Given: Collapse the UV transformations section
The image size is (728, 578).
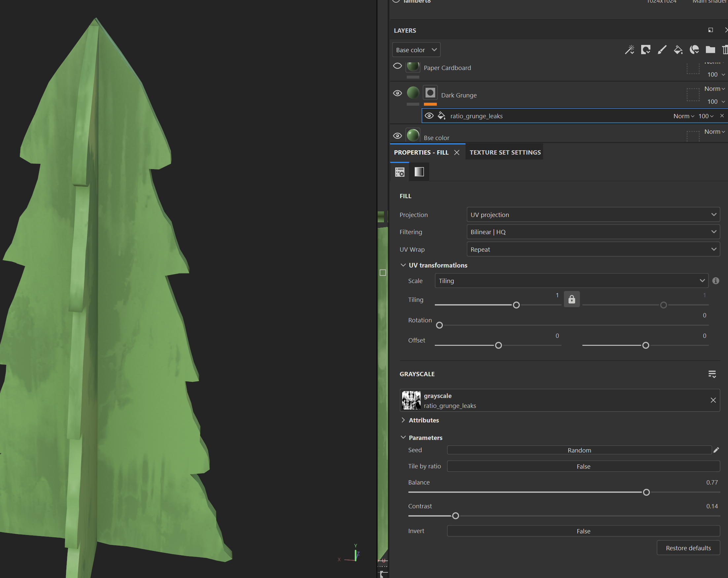Looking at the screenshot, I should click(x=403, y=265).
